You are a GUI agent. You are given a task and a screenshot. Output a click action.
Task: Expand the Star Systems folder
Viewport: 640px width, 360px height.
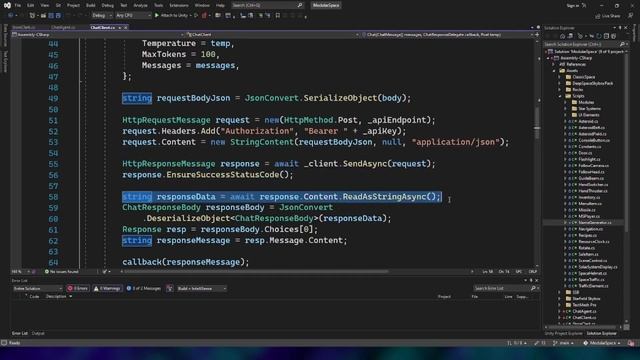point(566,109)
